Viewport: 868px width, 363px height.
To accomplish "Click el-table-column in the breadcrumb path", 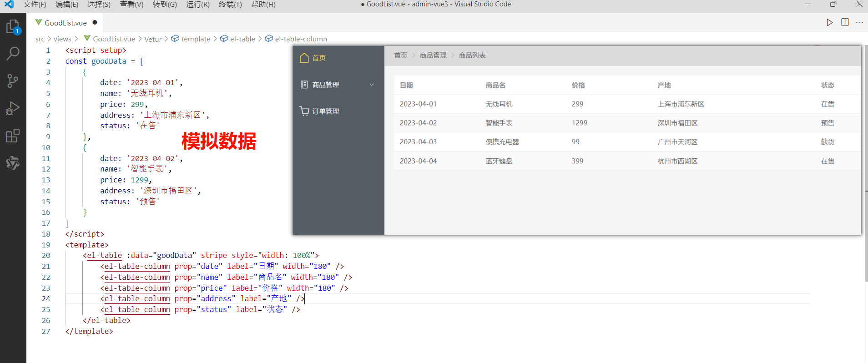I will (x=301, y=39).
